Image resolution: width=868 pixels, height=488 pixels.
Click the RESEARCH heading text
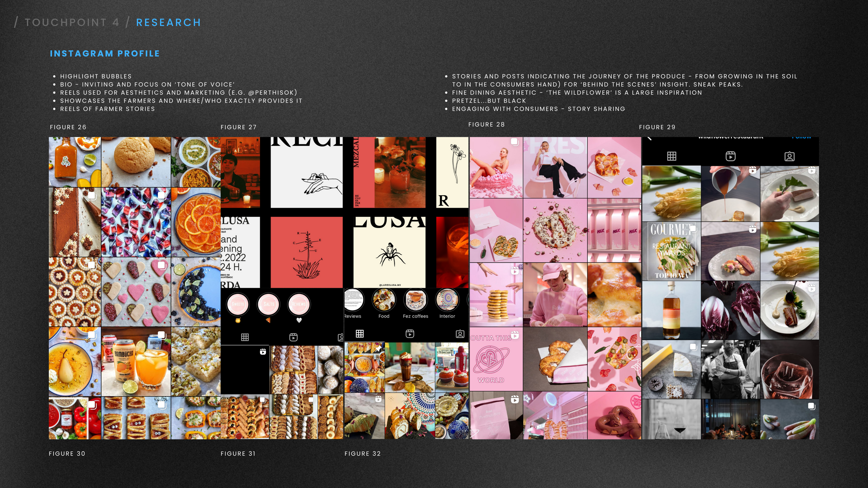[168, 23]
